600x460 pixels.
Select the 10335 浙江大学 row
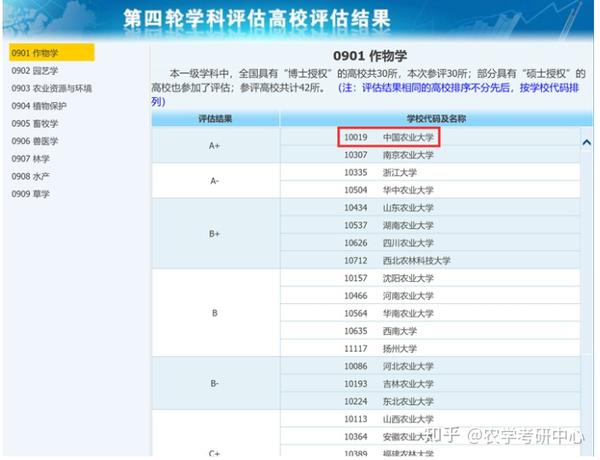(430, 172)
